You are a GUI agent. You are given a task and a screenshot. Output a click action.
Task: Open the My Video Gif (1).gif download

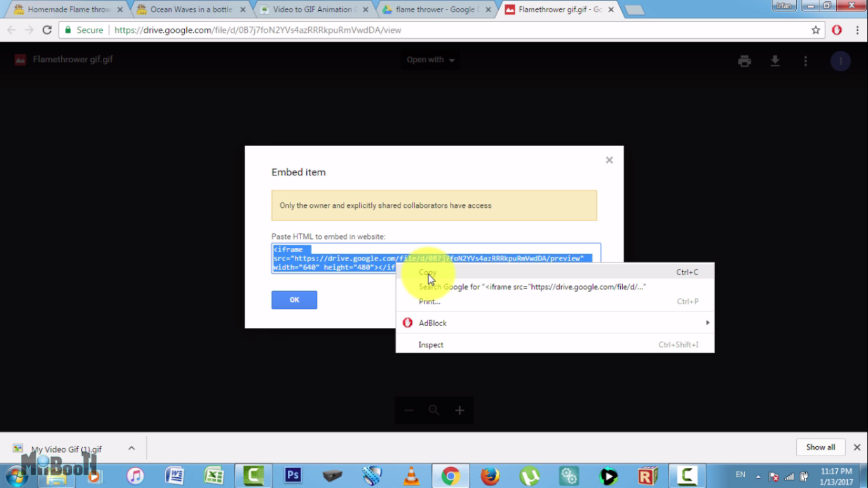point(66,449)
